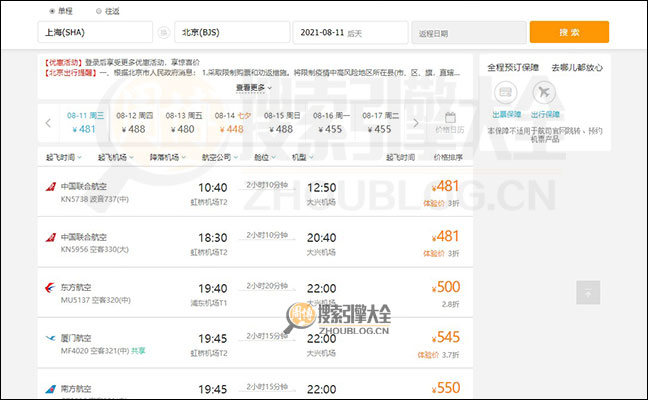Open the 舱位 cabin class filter dropdown
Screen dimensions: 648x400
(x=264, y=158)
